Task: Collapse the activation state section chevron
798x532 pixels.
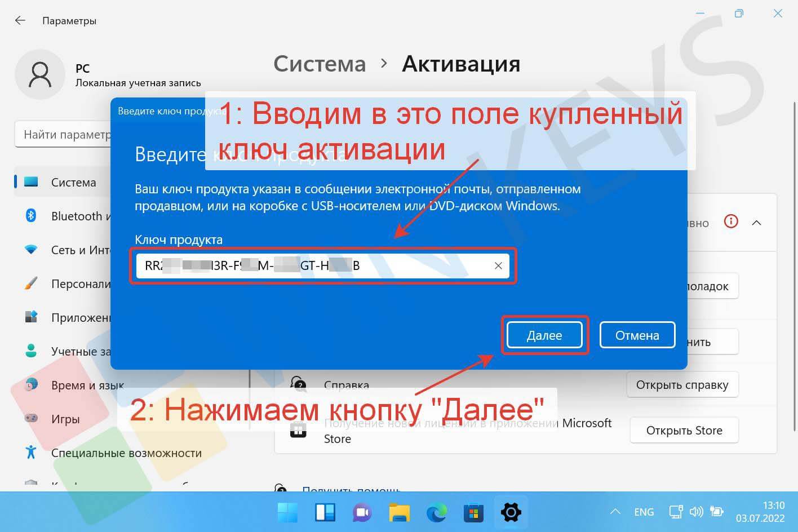Action: click(756, 223)
